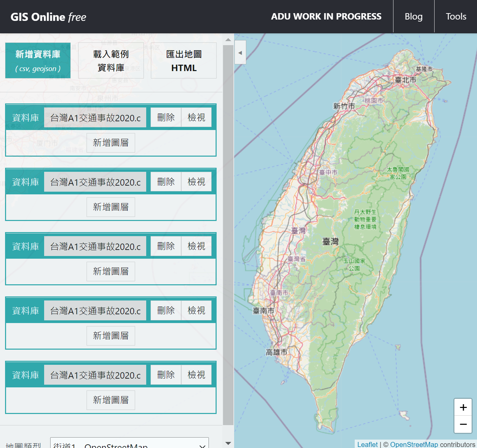Go to the Blog page
This screenshot has height=448, width=477.
tap(414, 17)
